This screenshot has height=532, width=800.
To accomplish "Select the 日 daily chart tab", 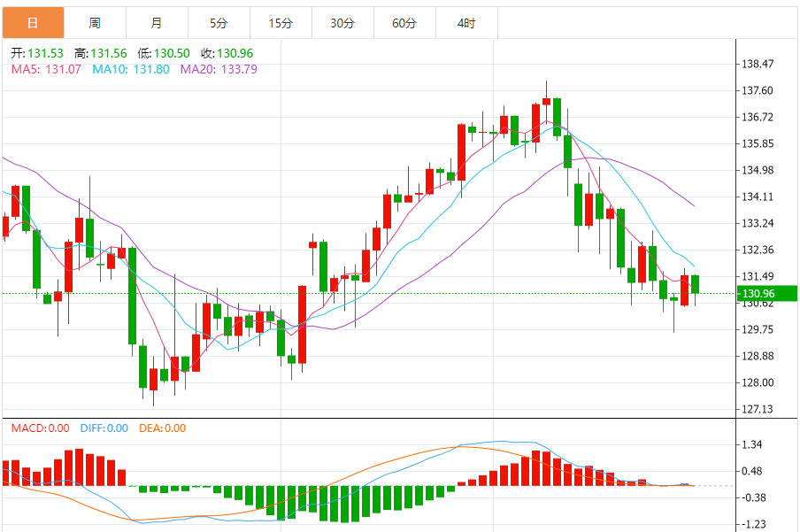I will [x=33, y=23].
